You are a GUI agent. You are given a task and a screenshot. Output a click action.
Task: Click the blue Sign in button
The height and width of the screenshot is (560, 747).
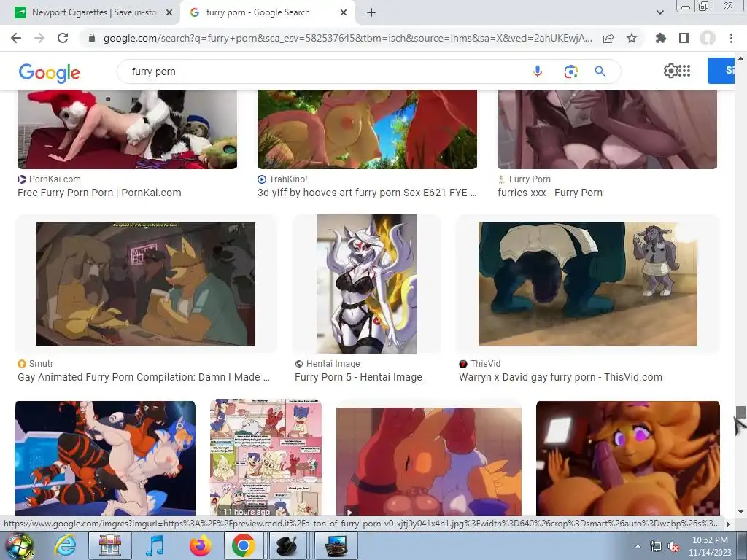click(721, 71)
